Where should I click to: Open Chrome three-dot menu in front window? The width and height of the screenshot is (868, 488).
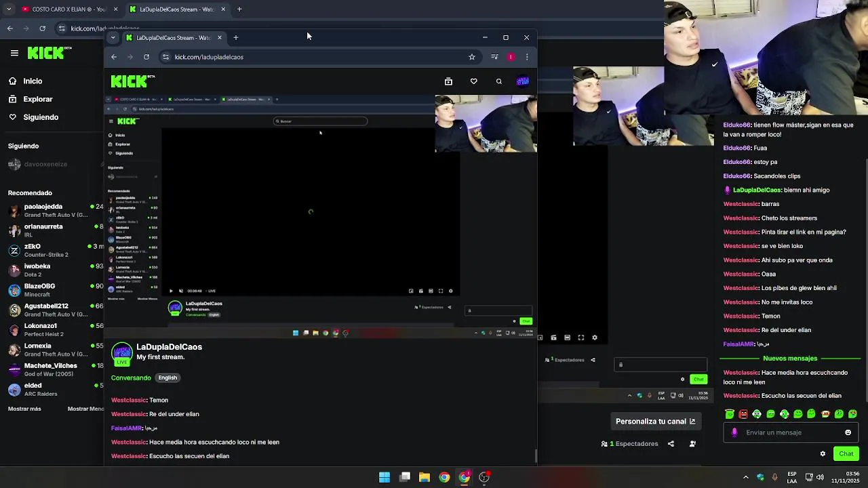tap(527, 57)
